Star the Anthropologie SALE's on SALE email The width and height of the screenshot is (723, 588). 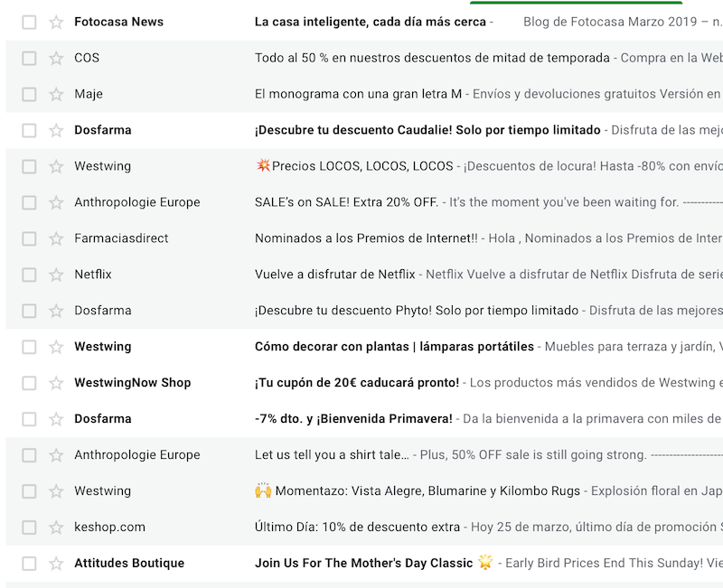click(56, 202)
